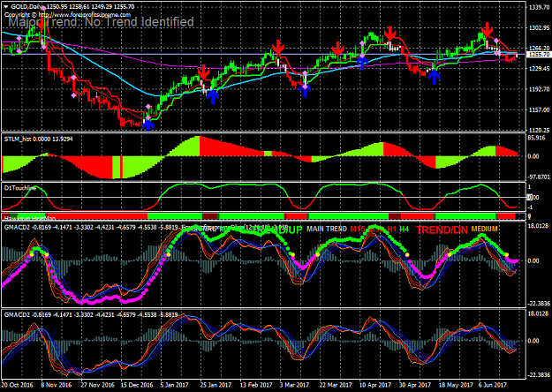Click the current price tag 1255.70
552x392 pixels.
(x=539, y=55)
